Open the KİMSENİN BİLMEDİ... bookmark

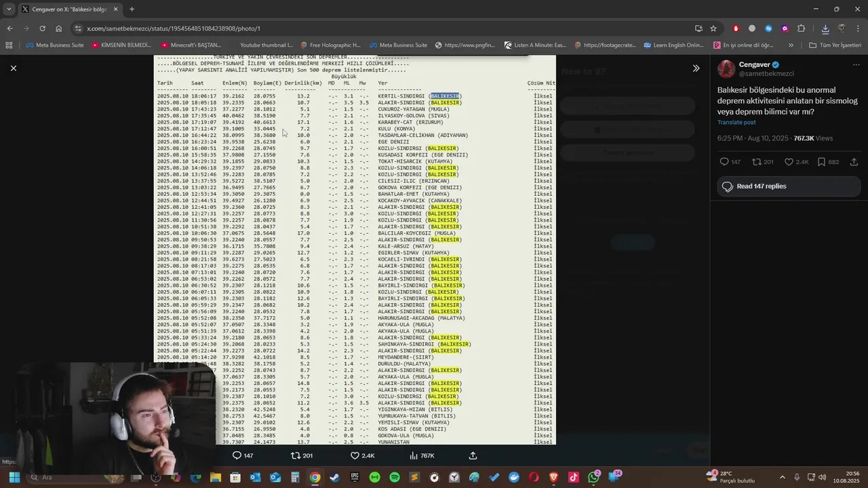click(x=121, y=45)
